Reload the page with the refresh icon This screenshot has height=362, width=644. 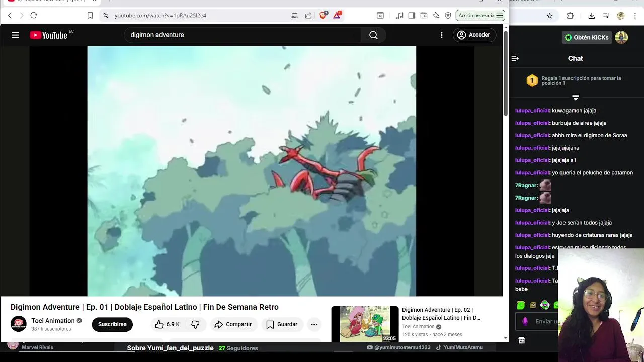pyautogui.click(x=34, y=15)
